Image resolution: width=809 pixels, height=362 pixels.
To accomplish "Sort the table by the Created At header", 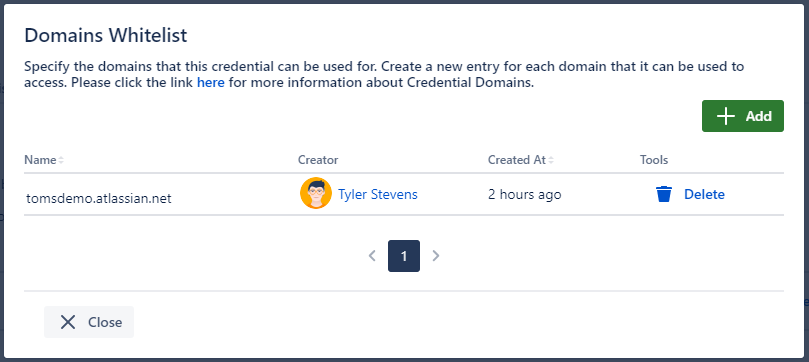I will [516, 160].
